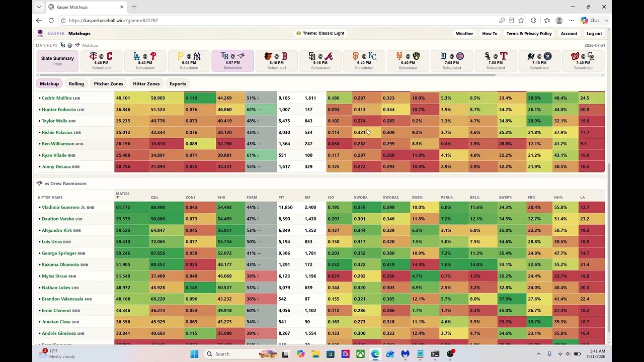The width and height of the screenshot is (644, 362).
Task: Sort by the CEIL column header
Action: coord(154,197)
